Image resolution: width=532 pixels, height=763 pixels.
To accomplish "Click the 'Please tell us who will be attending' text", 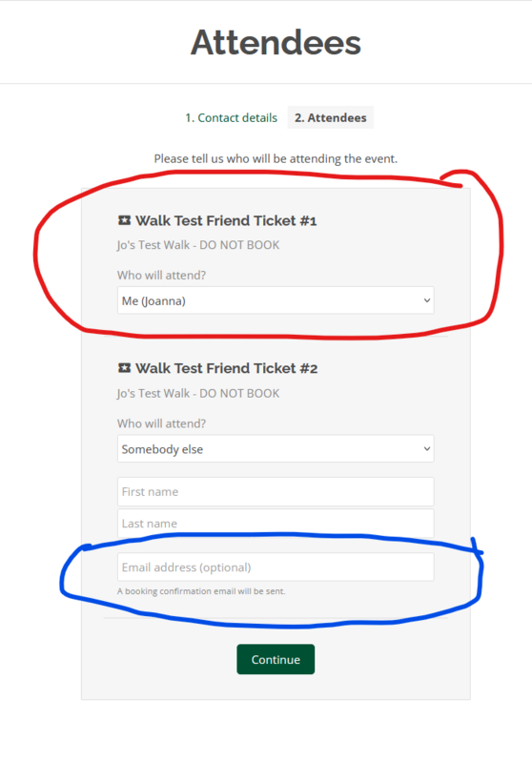I will 276,158.
